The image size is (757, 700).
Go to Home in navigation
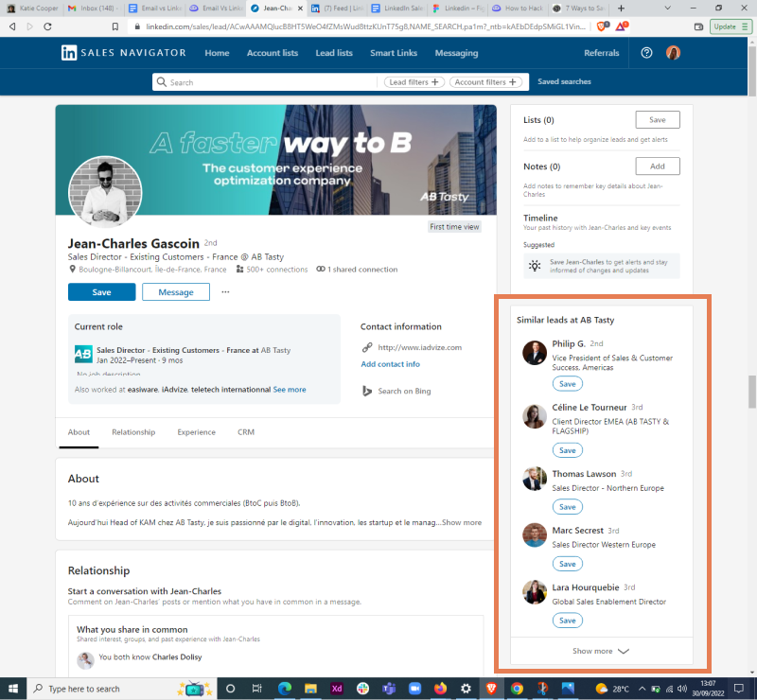(217, 53)
